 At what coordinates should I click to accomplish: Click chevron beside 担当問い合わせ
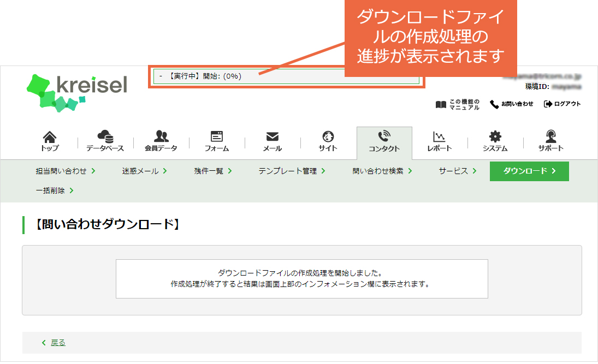pyautogui.click(x=93, y=171)
